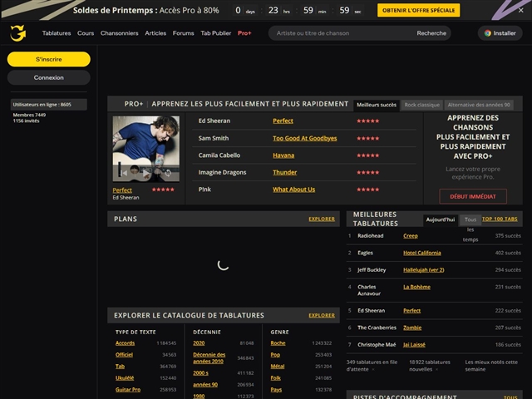Select the Aujourd'hui tab
This screenshot has height=399, width=532.
(441, 219)
